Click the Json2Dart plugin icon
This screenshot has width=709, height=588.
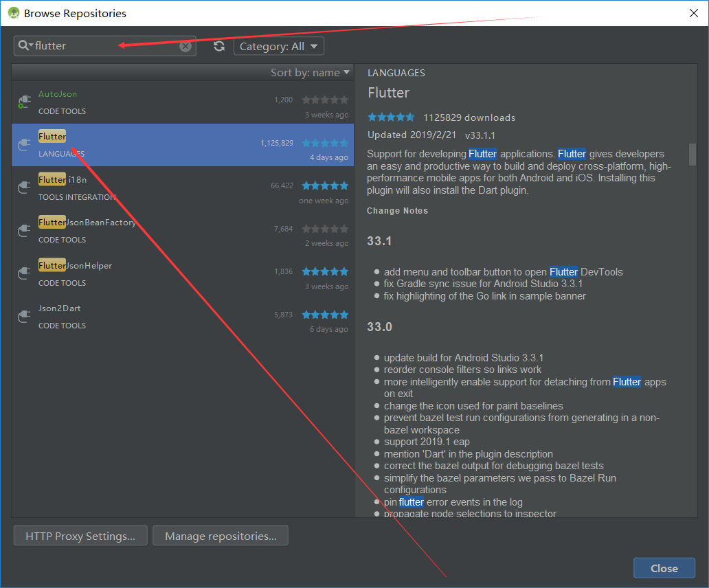point(25,317)
